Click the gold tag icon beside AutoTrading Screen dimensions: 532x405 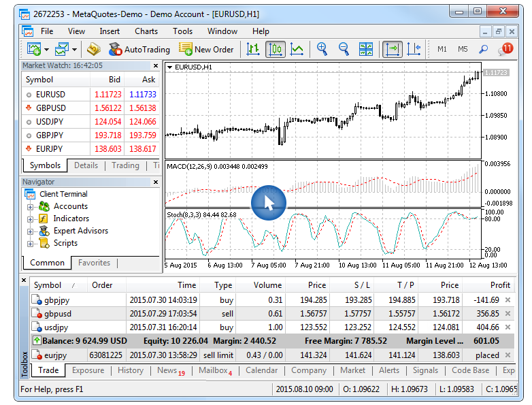coord(94,49)
